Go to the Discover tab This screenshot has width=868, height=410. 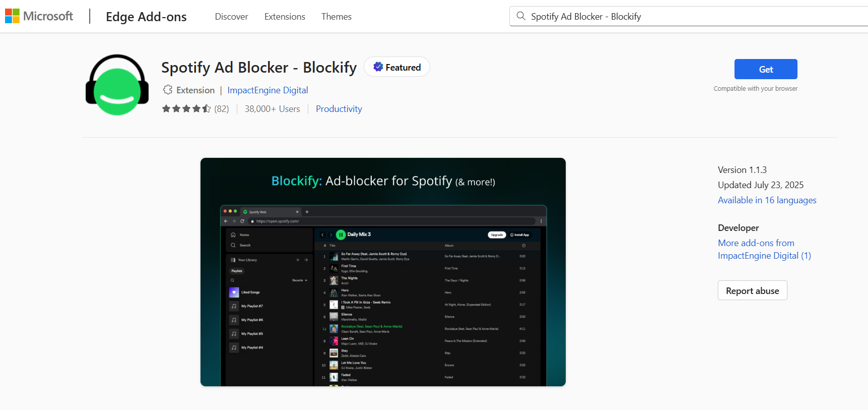231,17
